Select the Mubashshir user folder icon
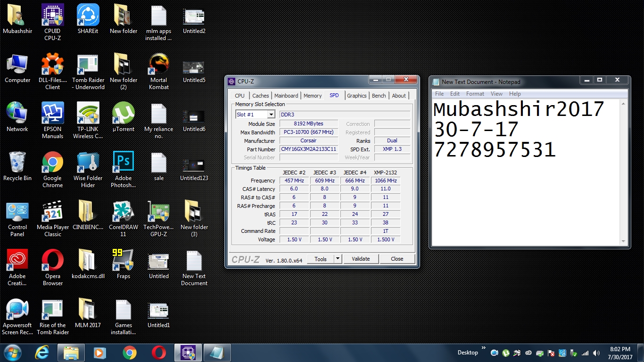Viewport: 644px width, 362px height. [17, 19]
